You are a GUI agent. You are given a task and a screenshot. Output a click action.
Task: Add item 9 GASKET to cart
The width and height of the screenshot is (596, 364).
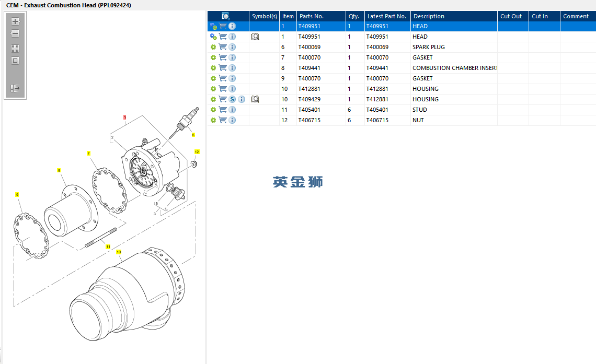click(223, 78)
